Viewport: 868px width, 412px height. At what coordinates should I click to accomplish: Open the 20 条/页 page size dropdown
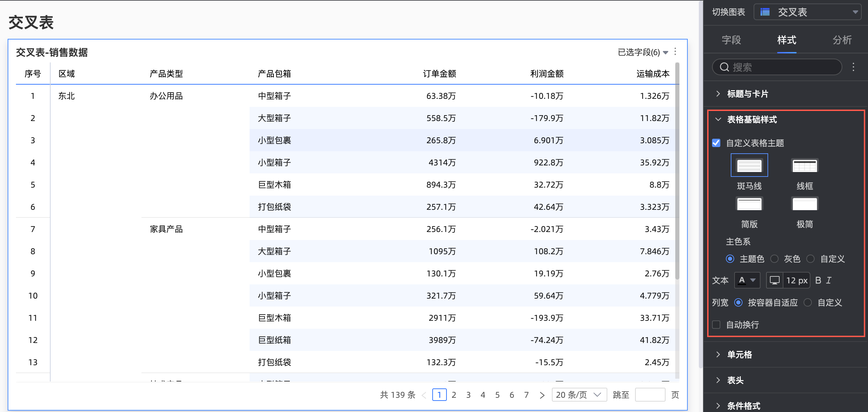579,395
